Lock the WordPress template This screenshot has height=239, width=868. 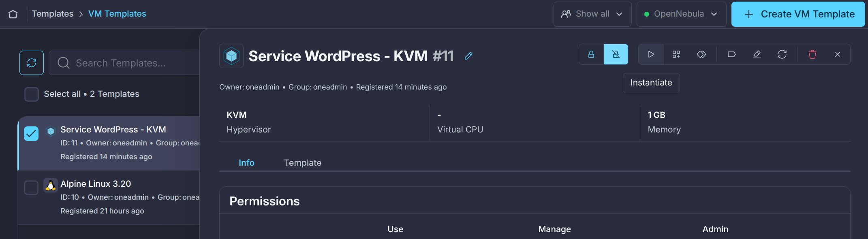591,54
